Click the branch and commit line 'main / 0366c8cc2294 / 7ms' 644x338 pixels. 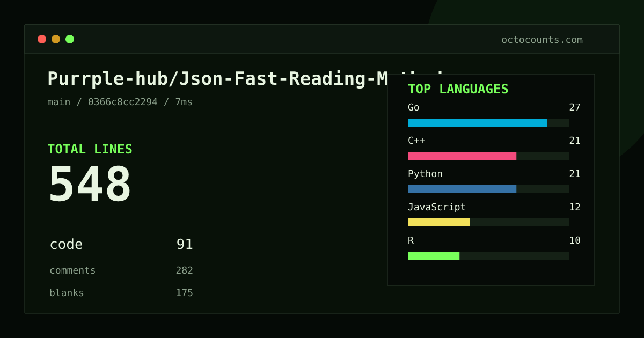coord(120,102)
